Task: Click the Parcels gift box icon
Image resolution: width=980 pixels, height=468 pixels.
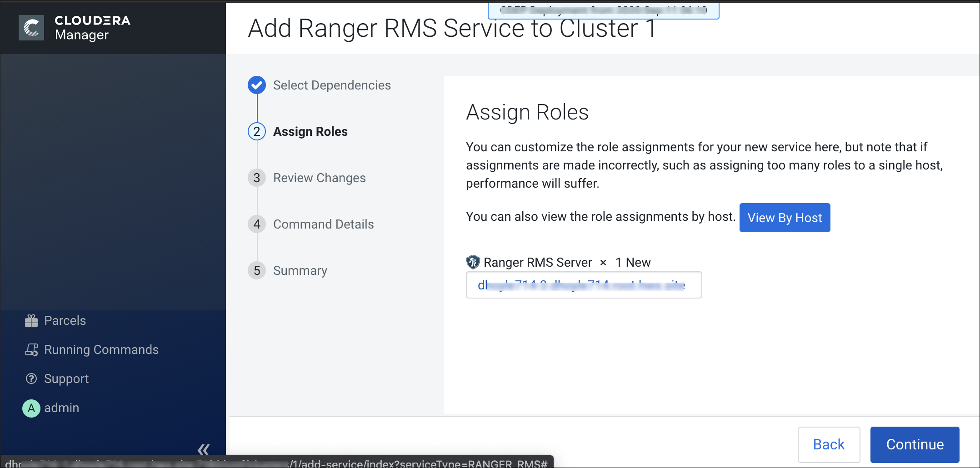Action: (x=31, y=321)
